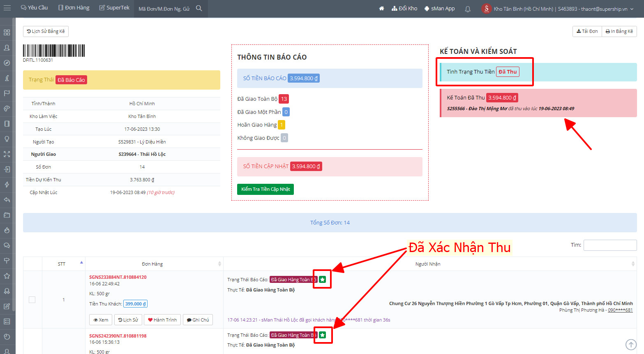Open the signpost sidebar icon
Screen dimensions: 644x354
[7, 261]
